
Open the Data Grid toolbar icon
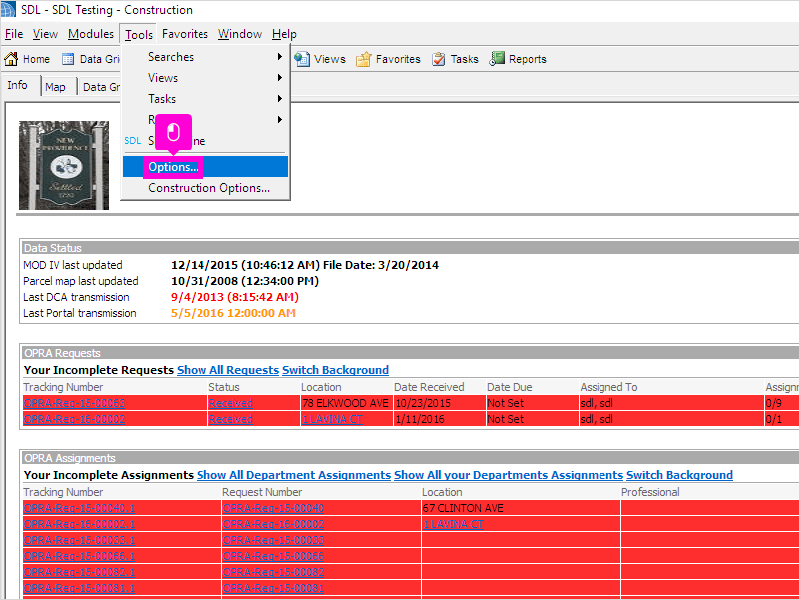pos(68,59)
